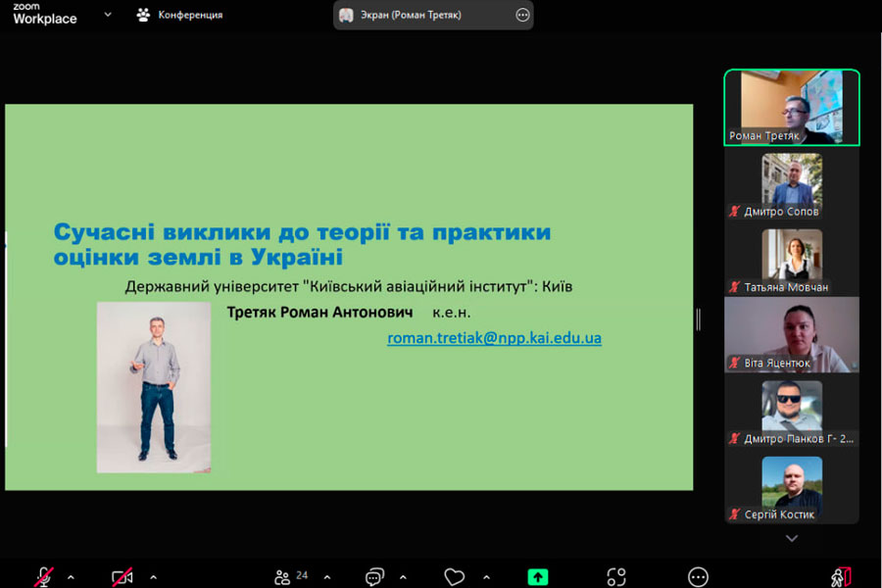
Task: Expand chat options arrow
Action: [x=403, y=577]
